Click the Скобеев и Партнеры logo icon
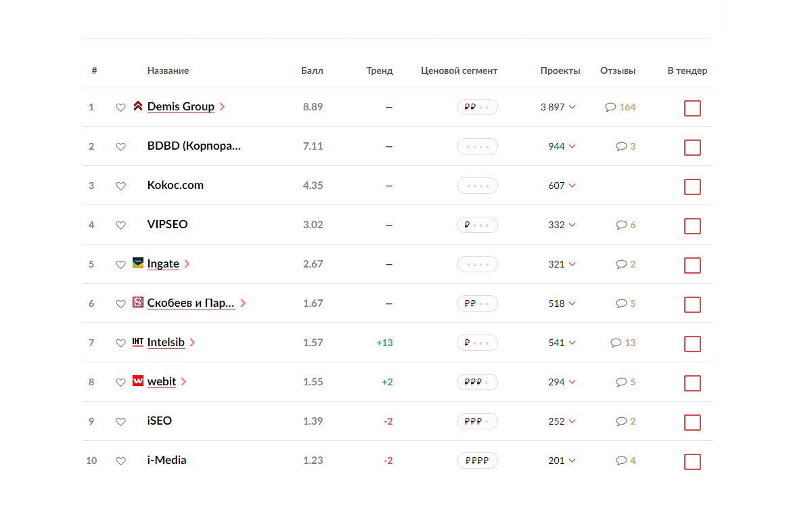The height and width of the screenshot is (512, 812). pyautogui.click(x=138, y=302)
